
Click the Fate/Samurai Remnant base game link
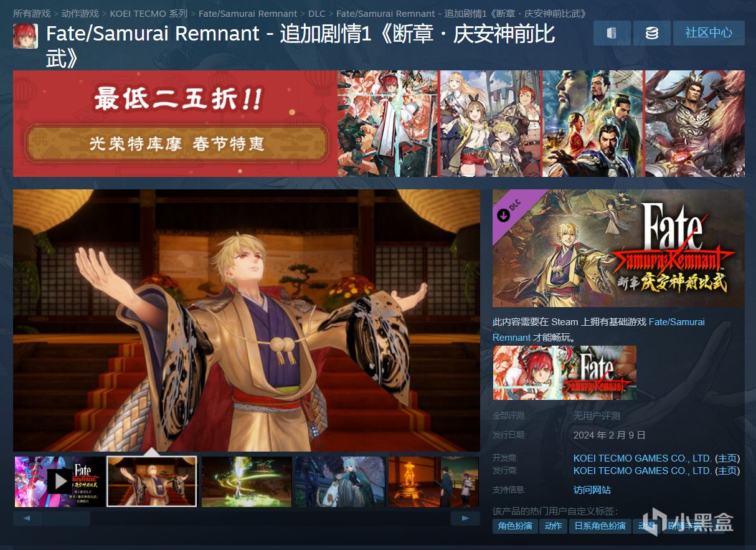(598, 330)
